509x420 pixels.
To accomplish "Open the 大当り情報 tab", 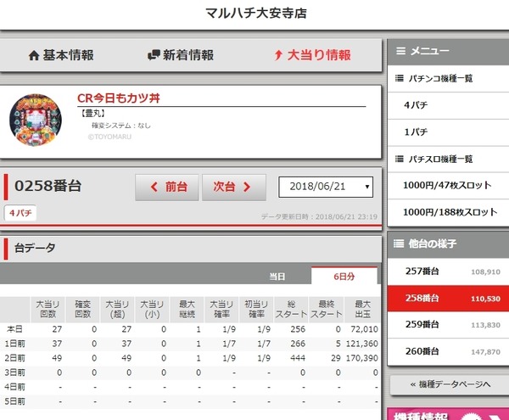I will point(312,55).
